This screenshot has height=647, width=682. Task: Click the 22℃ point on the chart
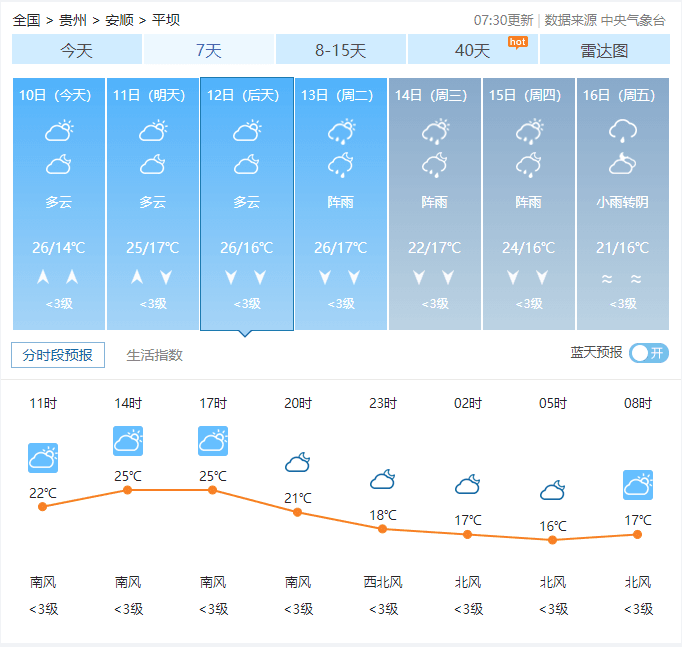pyautogui.click(x=43, y=507)
